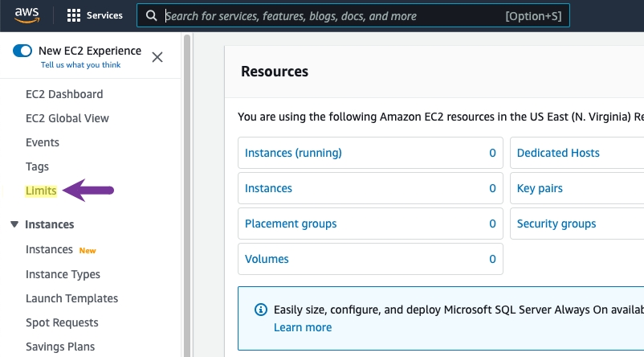View Placement groups resource
This screenshot has width=644, height=357.
(x=291, y=224)
